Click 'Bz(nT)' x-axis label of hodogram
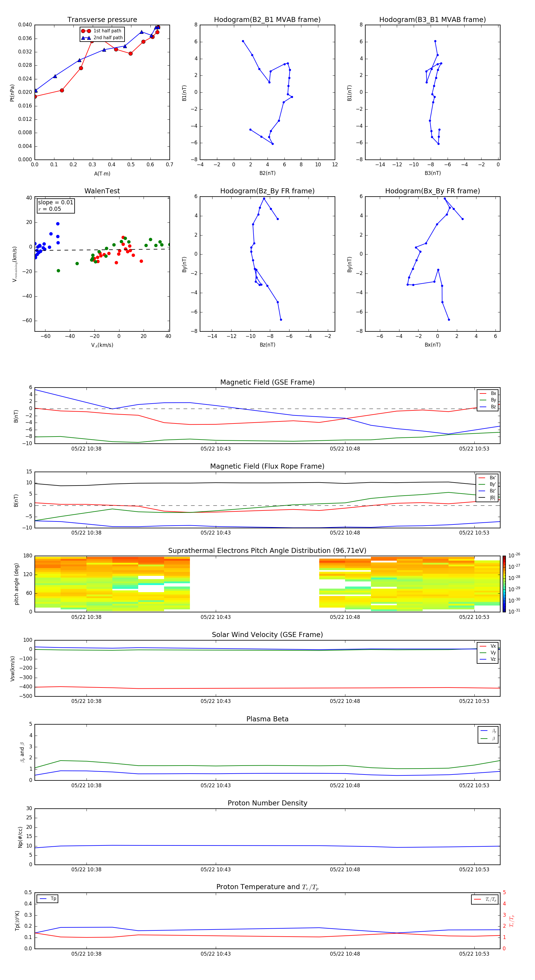Viewport: 535px width, 980px height. (x=267, y=345)
